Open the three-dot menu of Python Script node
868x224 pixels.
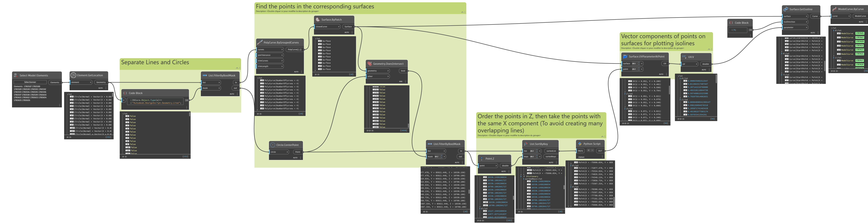(x=603, y=157)
